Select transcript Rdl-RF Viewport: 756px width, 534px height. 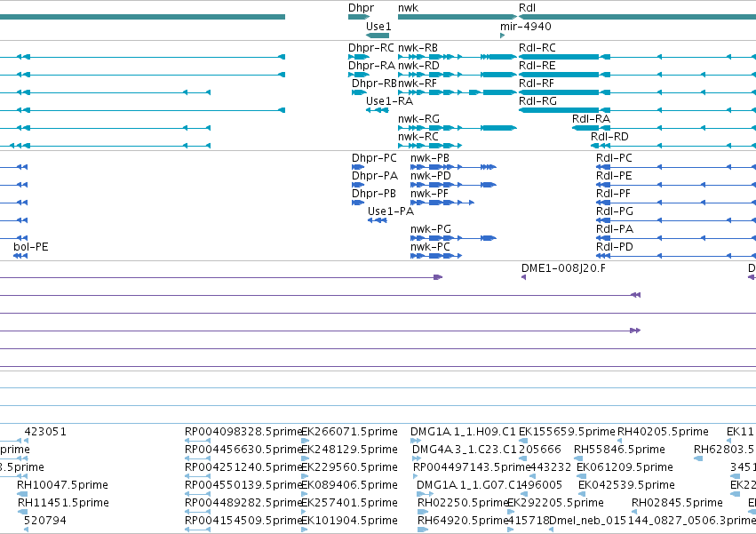537,84
